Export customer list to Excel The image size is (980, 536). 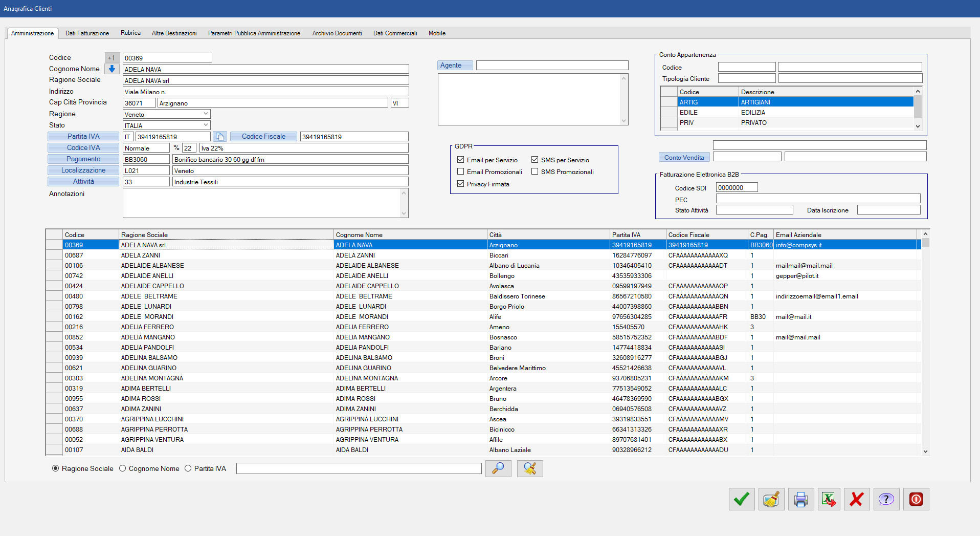(x=829, y=499)
